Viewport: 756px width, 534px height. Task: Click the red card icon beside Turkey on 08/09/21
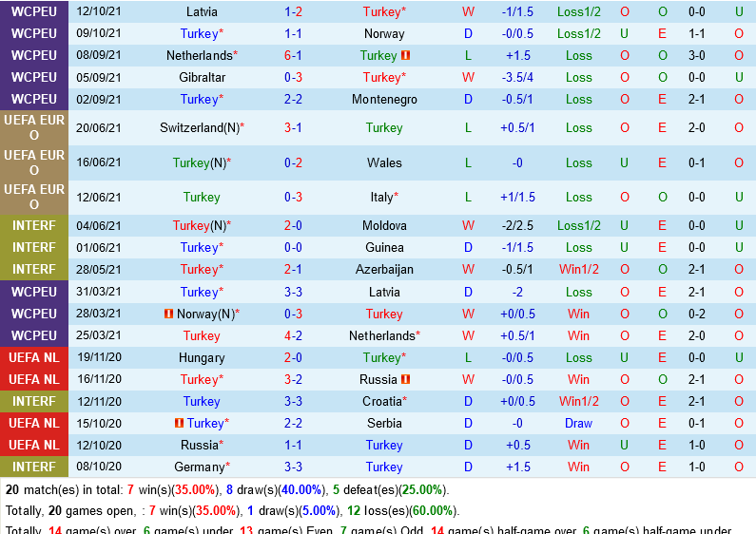(x=405, y=55)
